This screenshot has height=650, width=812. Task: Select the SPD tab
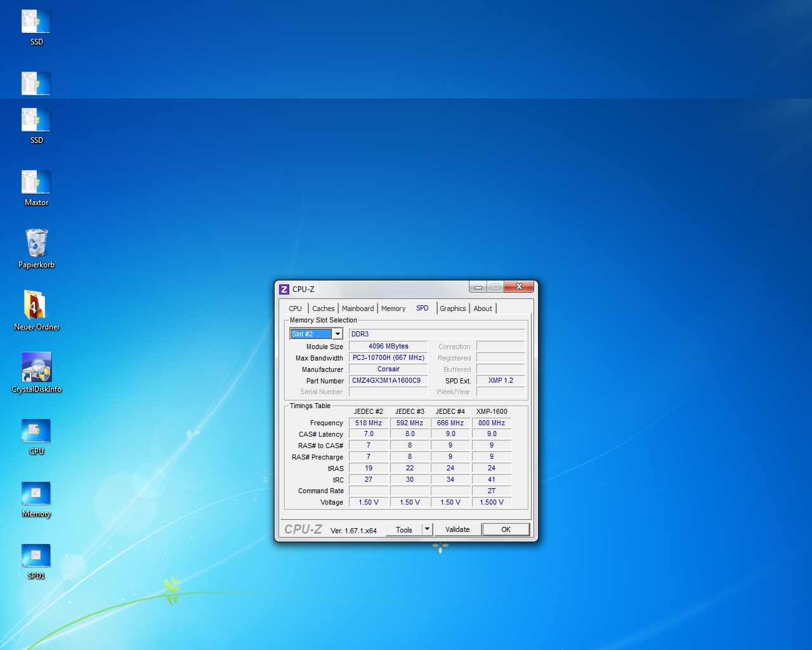pyautogui.click(x=422, y=308)
